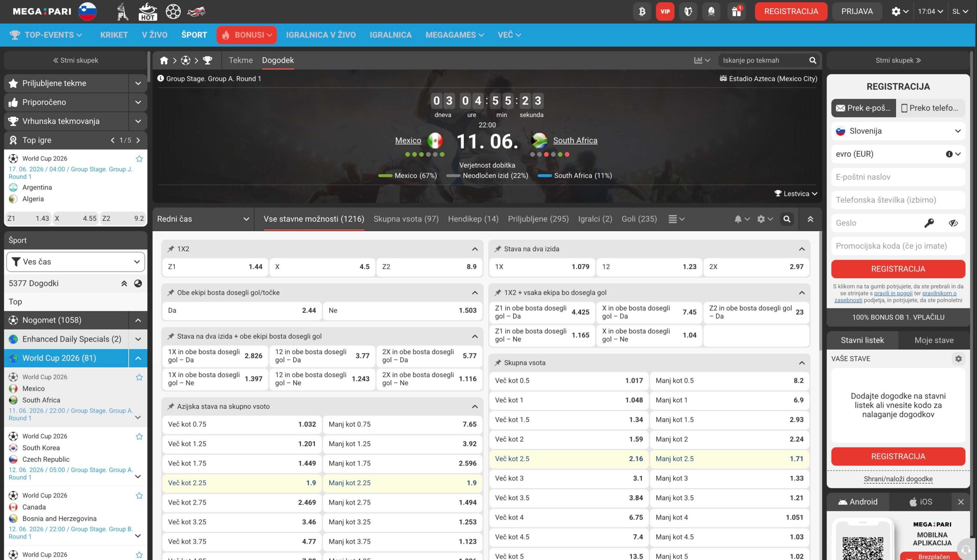Open the Bitcoin crypto payments icon

click(642, 11)
